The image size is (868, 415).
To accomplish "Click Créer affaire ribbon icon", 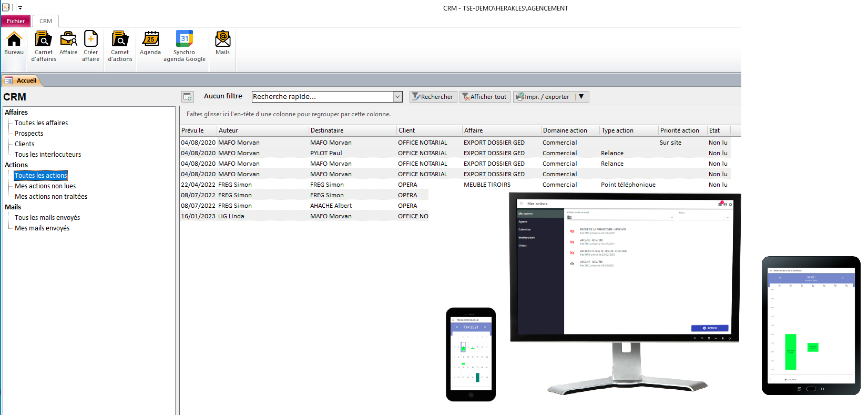I will click(90, 46).
